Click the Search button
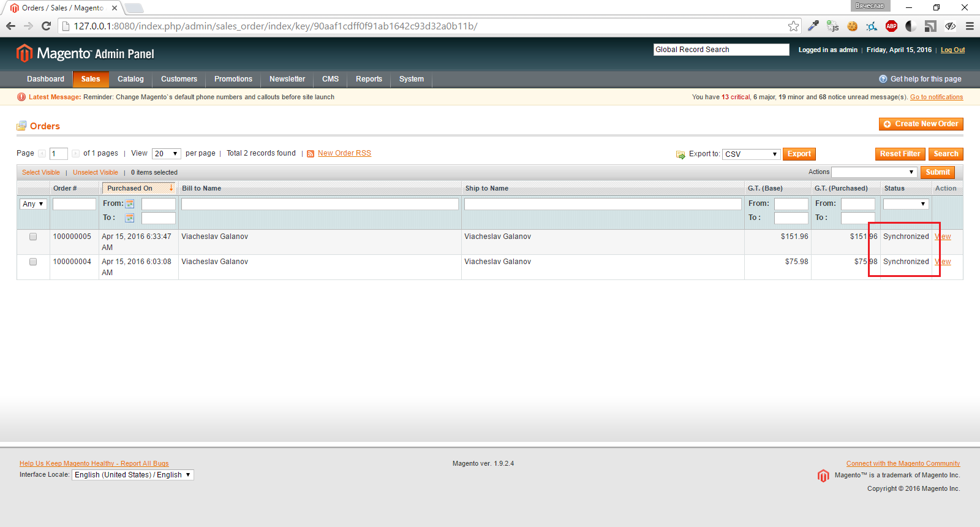The height and width of the screenshot is (527, 980). [x=946, y=154]
